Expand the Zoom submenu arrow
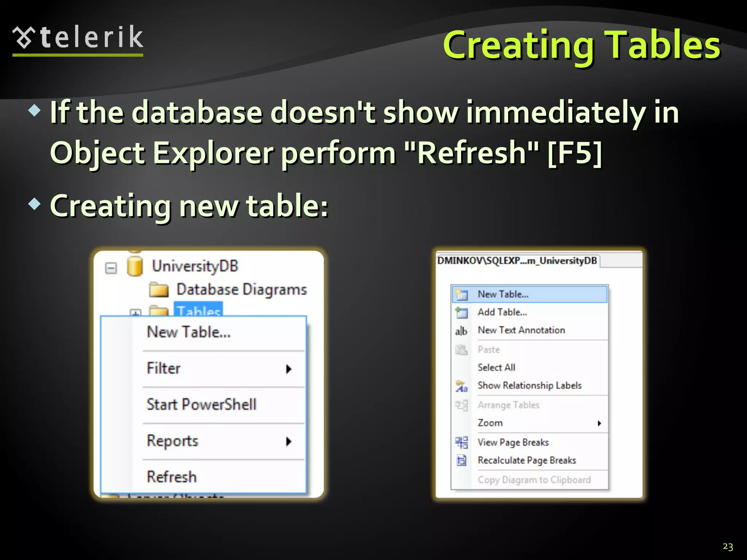 click(599, 423)
